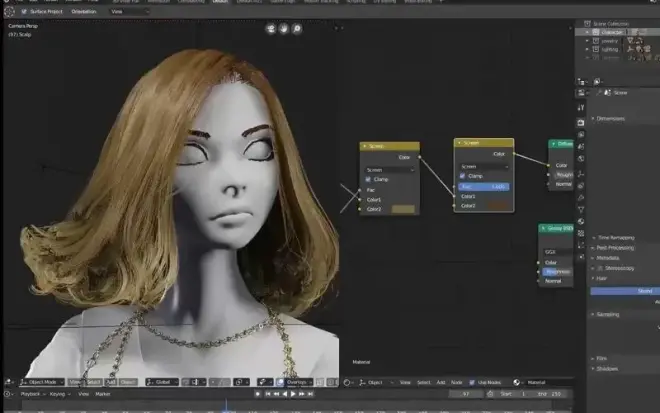Open blend type dropdown on first Screen node
Viewport: 660px width, 413px height.
[x=389, y=169]
